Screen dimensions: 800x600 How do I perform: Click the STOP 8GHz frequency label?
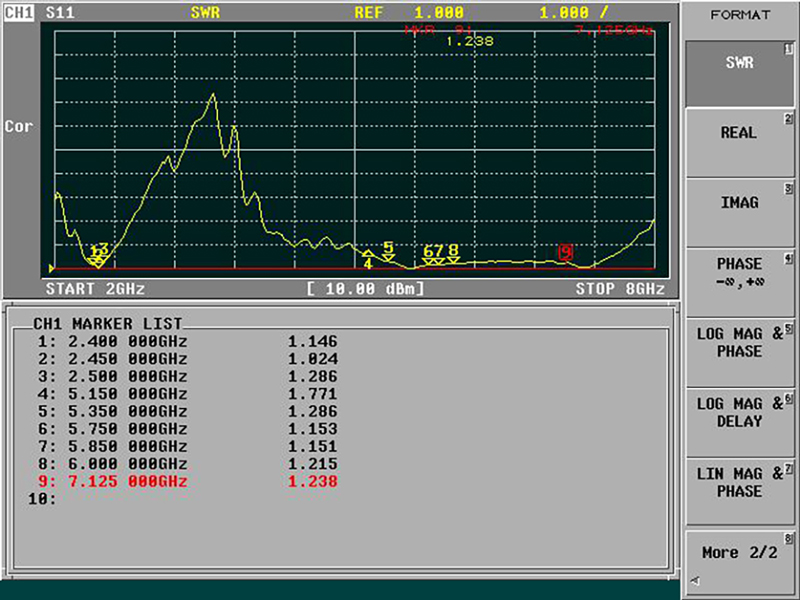click(x=620, y=289)
